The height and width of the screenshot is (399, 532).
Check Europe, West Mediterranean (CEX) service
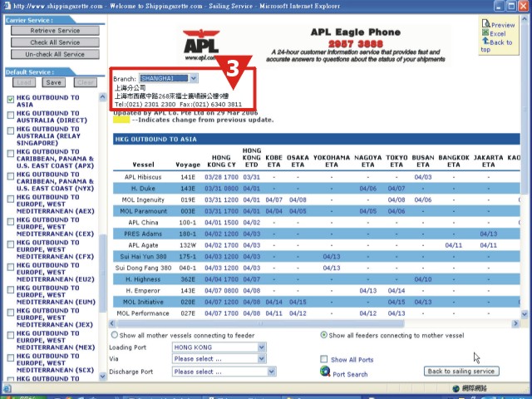point(11,222)
